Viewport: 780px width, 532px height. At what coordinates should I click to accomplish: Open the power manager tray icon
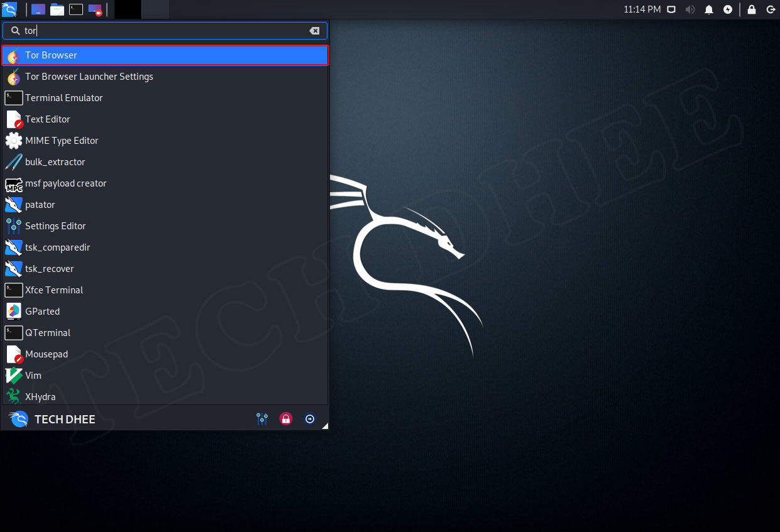pyautogui.click(x=728, y=9)
